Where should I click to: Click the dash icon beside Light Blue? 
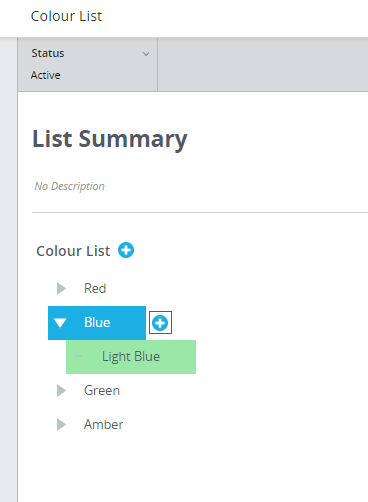tap(79, 356)
